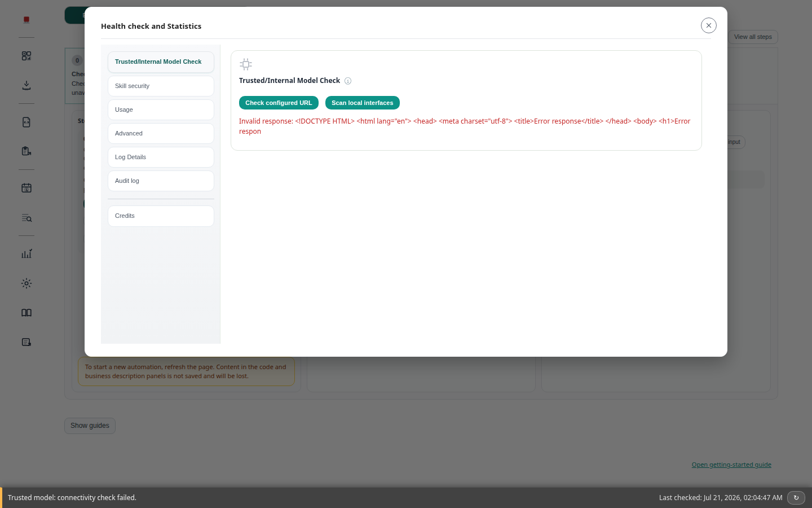Select the Log Details tab
The width and height of the screenshot is (812, 508).
[161, 157]
